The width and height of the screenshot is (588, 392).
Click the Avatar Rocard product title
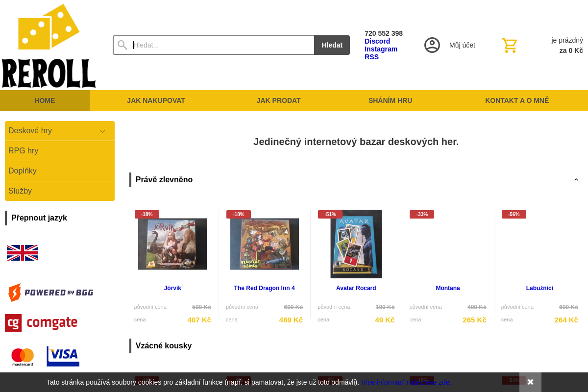[x=356, y=288]
